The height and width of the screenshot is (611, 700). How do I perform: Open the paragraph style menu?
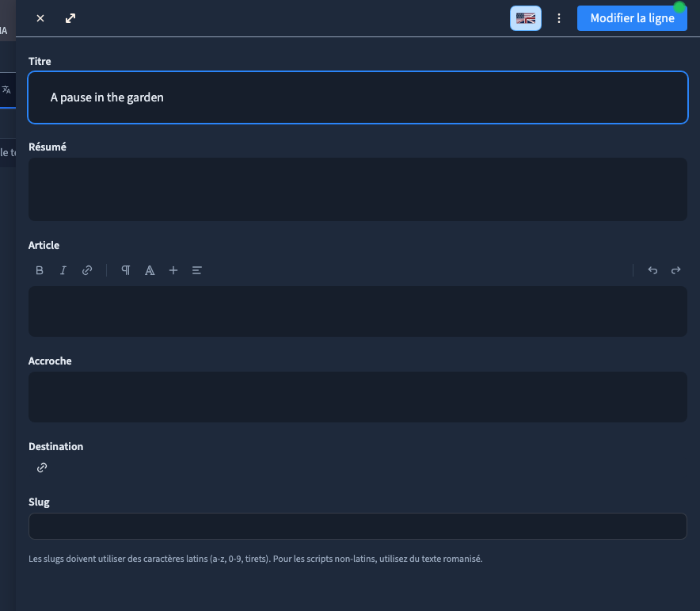[126, 270]
